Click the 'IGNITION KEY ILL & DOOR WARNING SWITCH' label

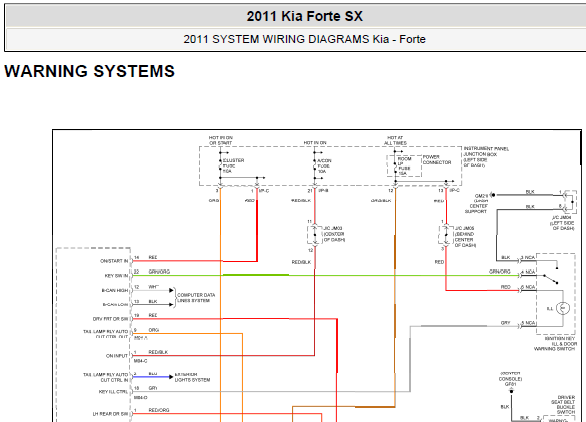[555, 344]
